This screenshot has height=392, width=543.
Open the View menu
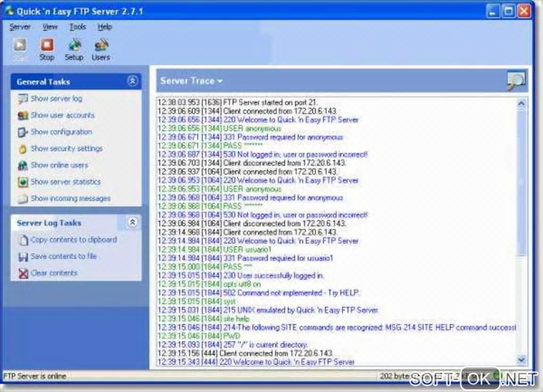point(50,27)
